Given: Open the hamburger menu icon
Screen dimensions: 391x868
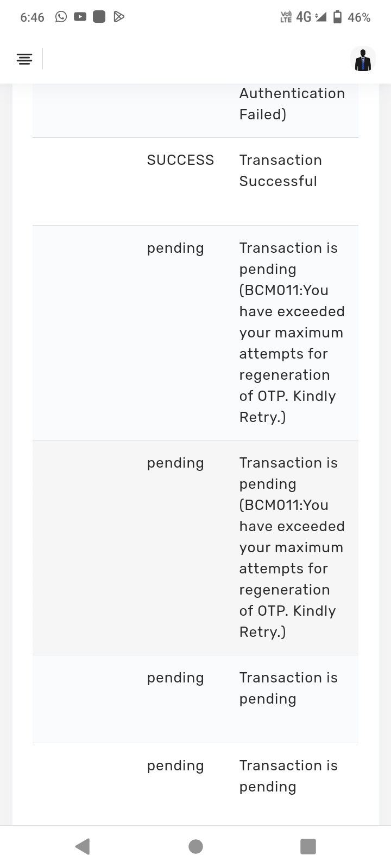Looking at the screenshot, I should (x=24, y=59).
